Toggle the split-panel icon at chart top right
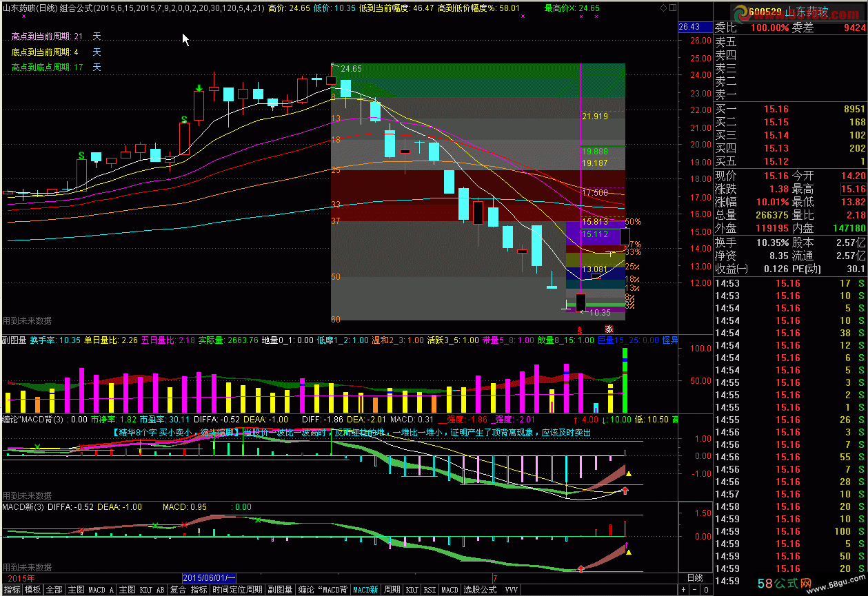This screenshot has height=596, width=868. coord(674,8)
